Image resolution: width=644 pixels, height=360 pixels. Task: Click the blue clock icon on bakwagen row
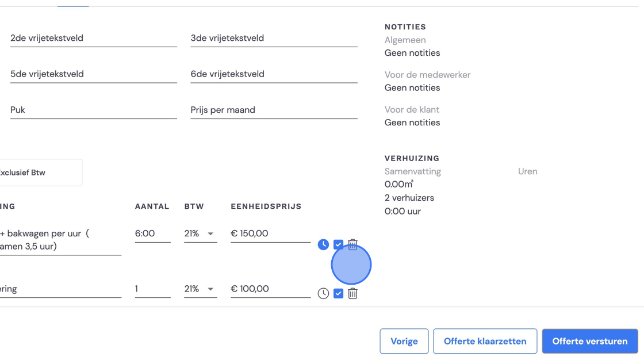(x=323, y=244)
